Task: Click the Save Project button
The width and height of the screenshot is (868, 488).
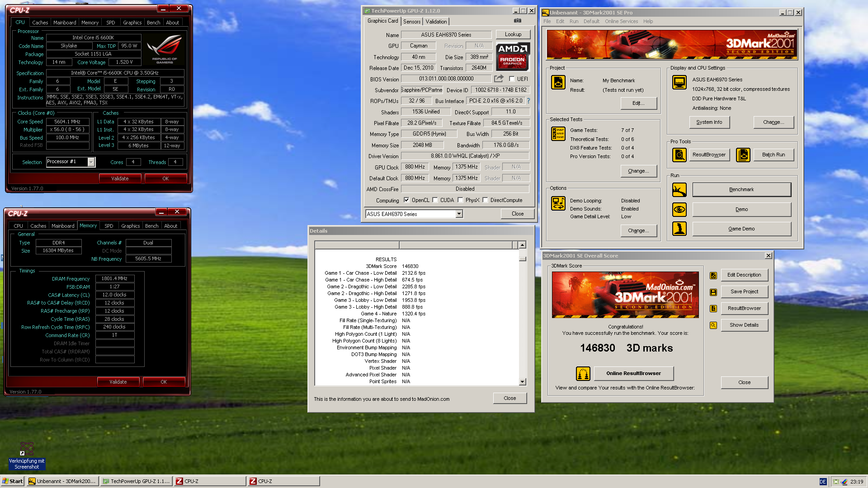Action: (744, 292)
